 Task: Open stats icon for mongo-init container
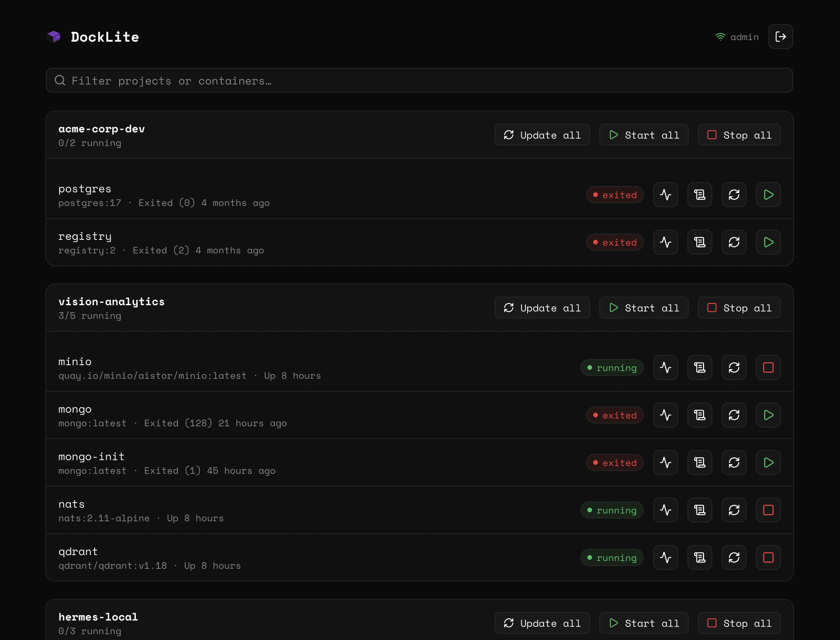point(666,462)
